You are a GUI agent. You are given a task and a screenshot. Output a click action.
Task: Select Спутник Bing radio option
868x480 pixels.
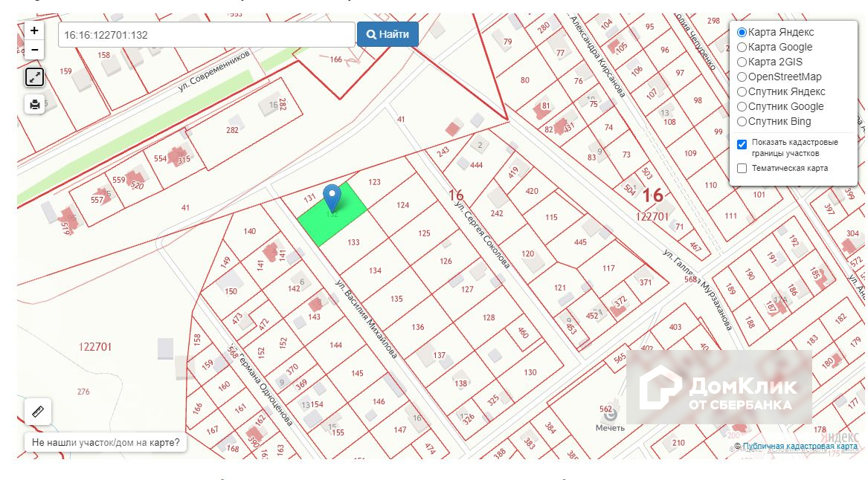point(742,122)
